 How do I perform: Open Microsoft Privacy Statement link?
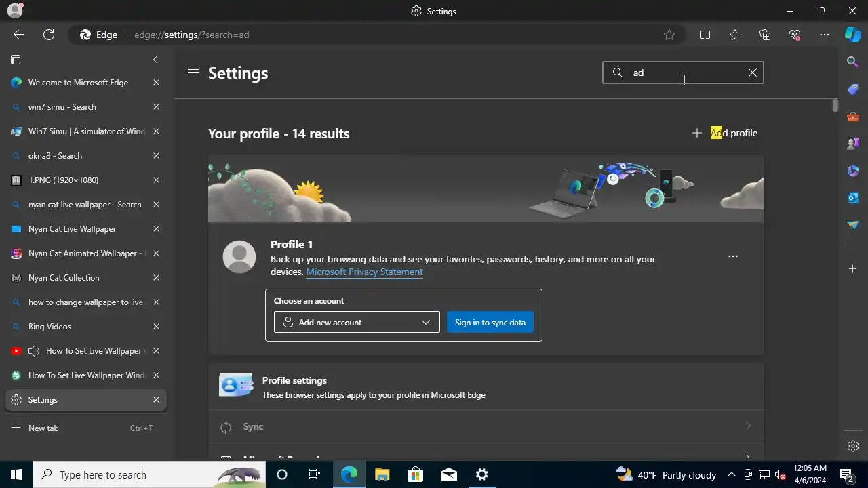(364, 272)
